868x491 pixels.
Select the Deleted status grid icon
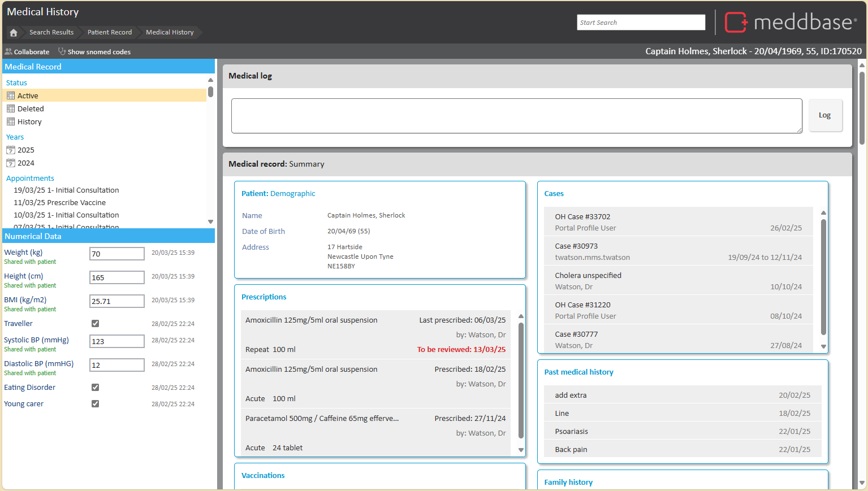coord(11,108)
